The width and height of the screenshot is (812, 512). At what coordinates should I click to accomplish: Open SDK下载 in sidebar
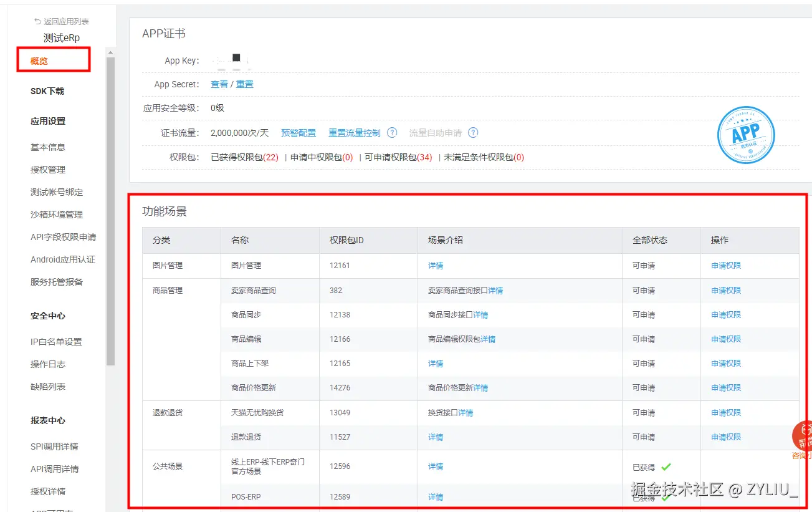click(x=47, y=91)
